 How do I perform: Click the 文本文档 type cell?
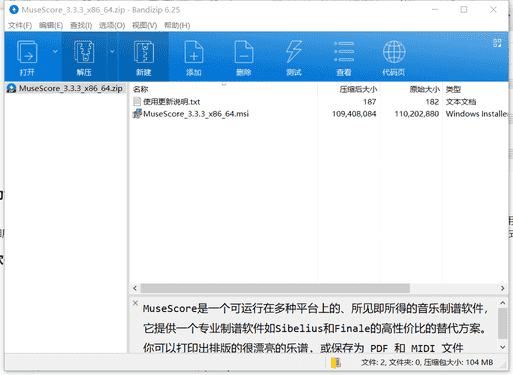click(x=461, y=102)
